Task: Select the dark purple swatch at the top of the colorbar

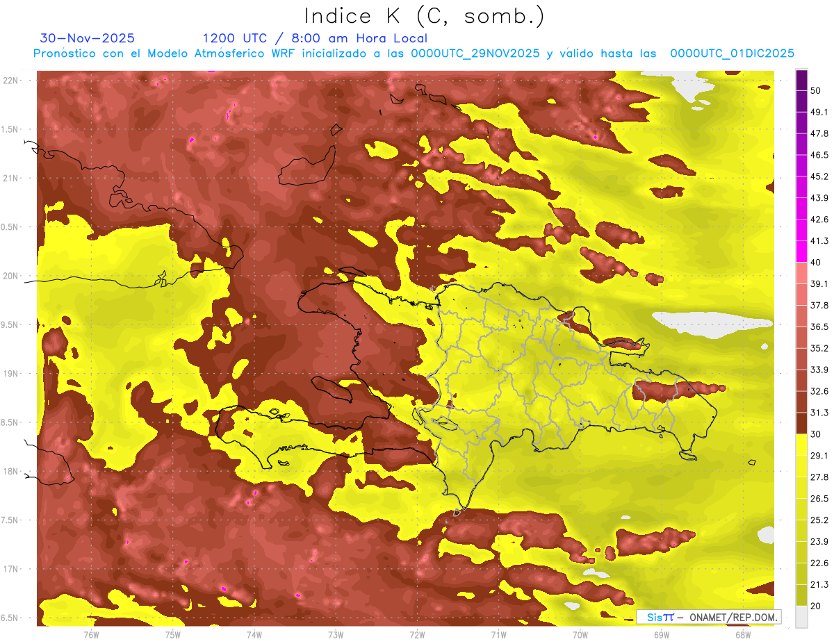Action: [x=801, y=81]
